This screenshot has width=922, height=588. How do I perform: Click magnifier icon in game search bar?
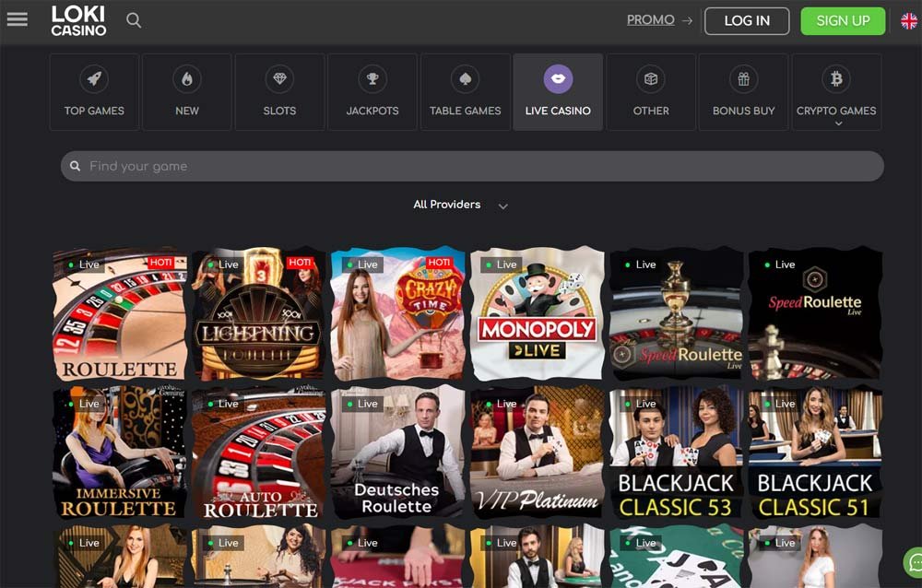click(76, 167)
